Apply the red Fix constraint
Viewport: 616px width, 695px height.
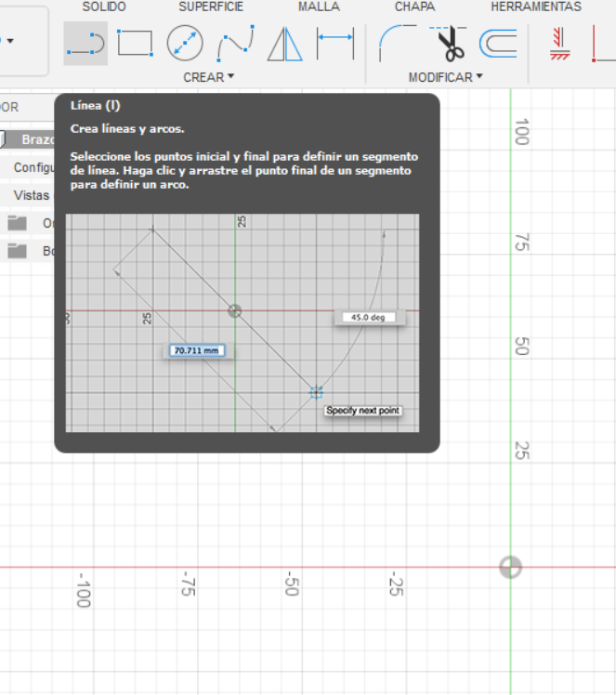559,44
